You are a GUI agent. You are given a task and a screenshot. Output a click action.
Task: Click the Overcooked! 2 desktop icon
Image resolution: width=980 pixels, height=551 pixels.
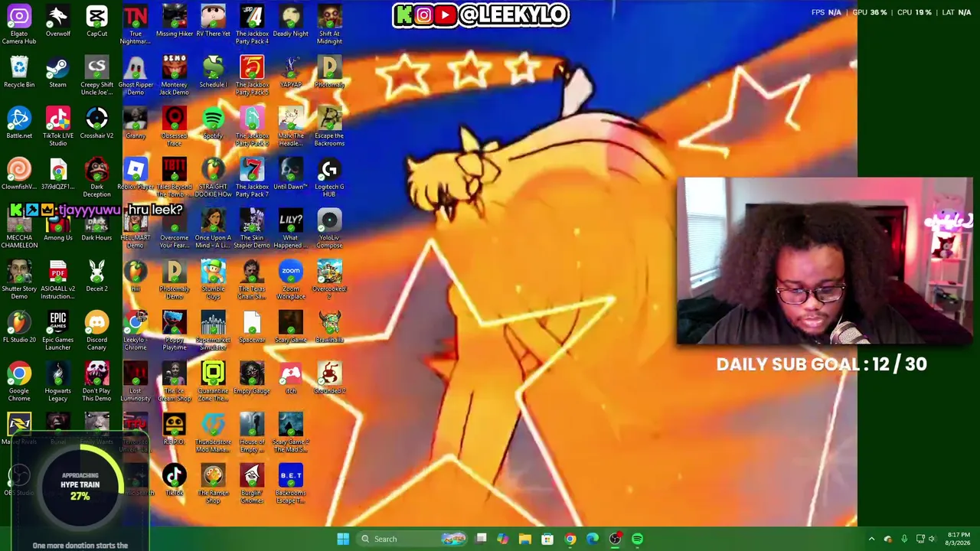tap(329, 279)
